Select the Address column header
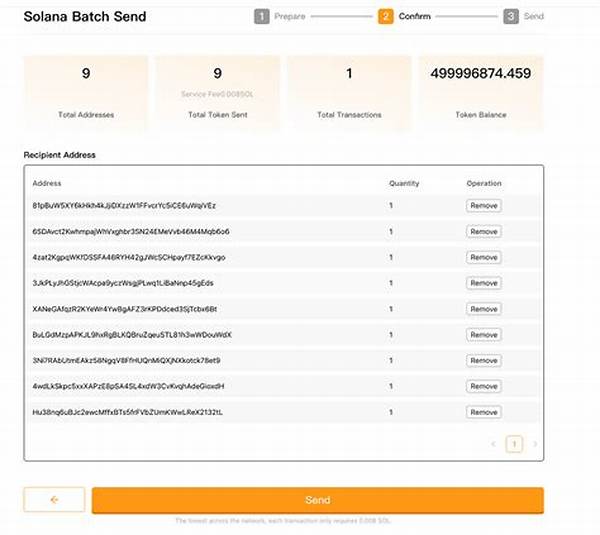Viewport: 600px width, 535px height. tap(47, 183)
